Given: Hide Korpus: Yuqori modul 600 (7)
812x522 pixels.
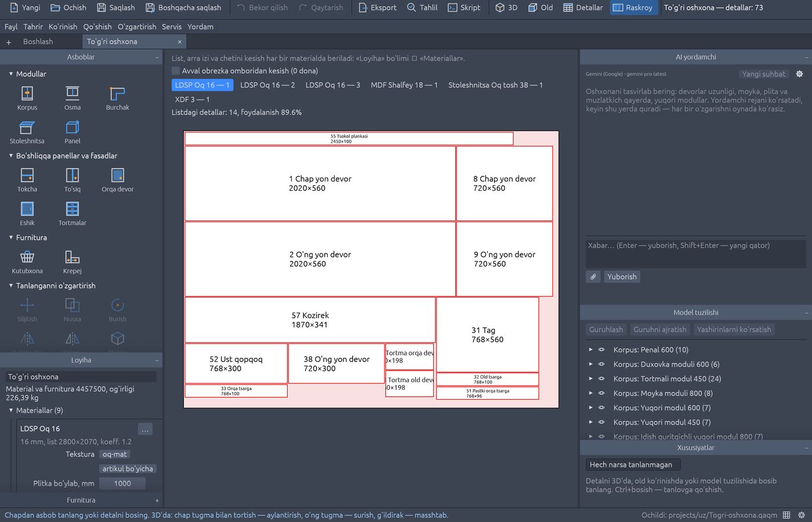Looking at the screenshot, I should [601, 408].
